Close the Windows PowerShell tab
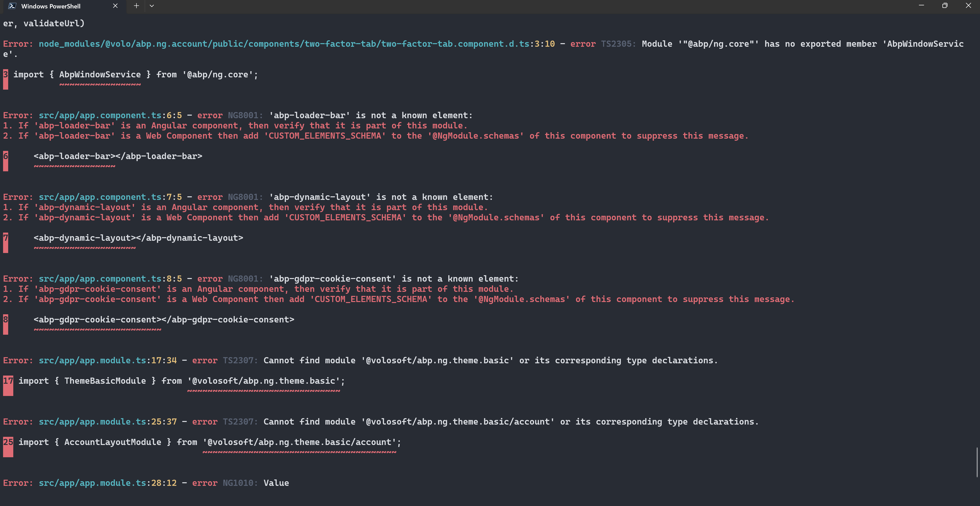 (x=115, y=6)
